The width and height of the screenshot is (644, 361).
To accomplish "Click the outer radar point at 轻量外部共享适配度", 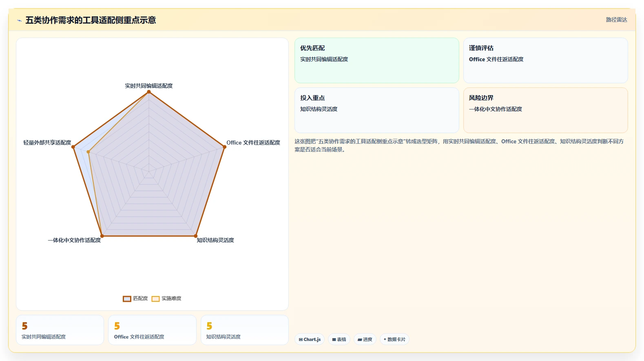I will tap(73, 147).
